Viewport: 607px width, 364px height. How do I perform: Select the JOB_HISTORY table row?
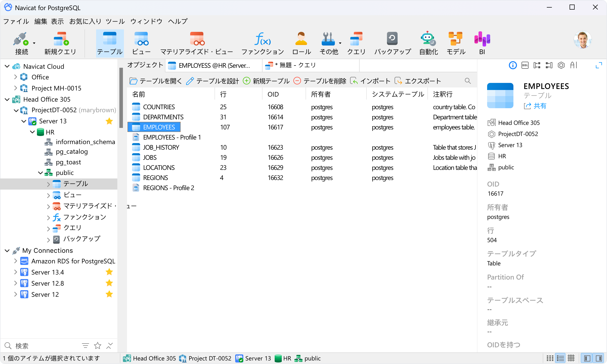point(302,147)
